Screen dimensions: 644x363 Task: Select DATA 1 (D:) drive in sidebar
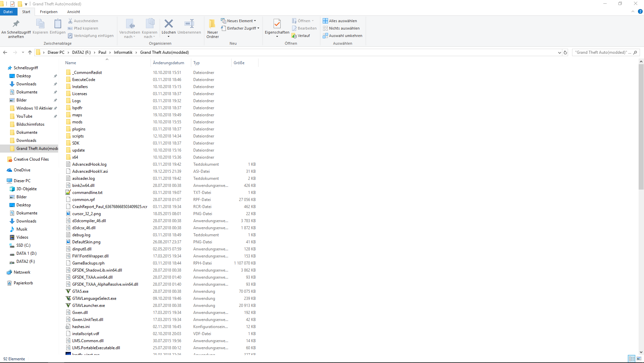[26, 253]
